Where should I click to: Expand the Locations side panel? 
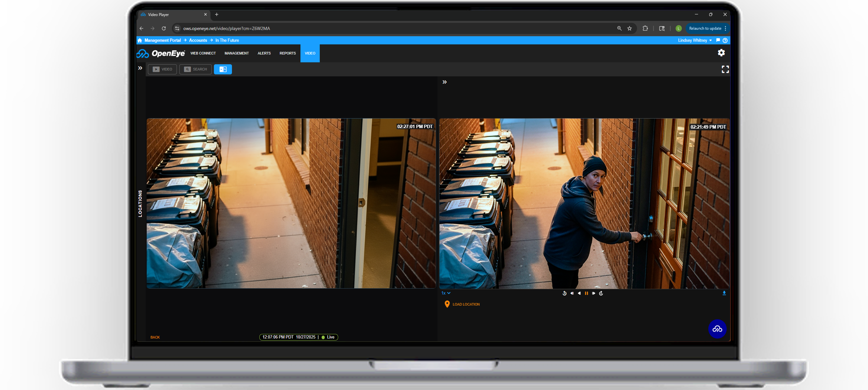[x=140, y=68]
